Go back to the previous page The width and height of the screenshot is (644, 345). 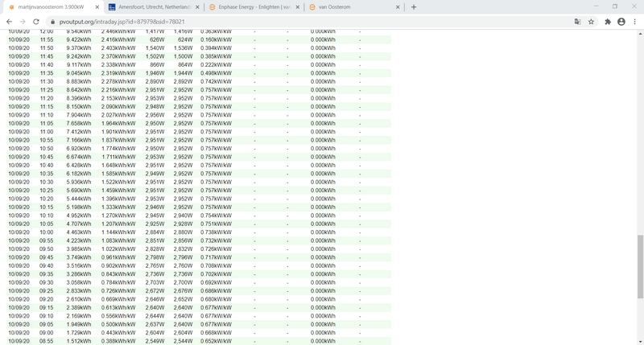coord(9,22)
